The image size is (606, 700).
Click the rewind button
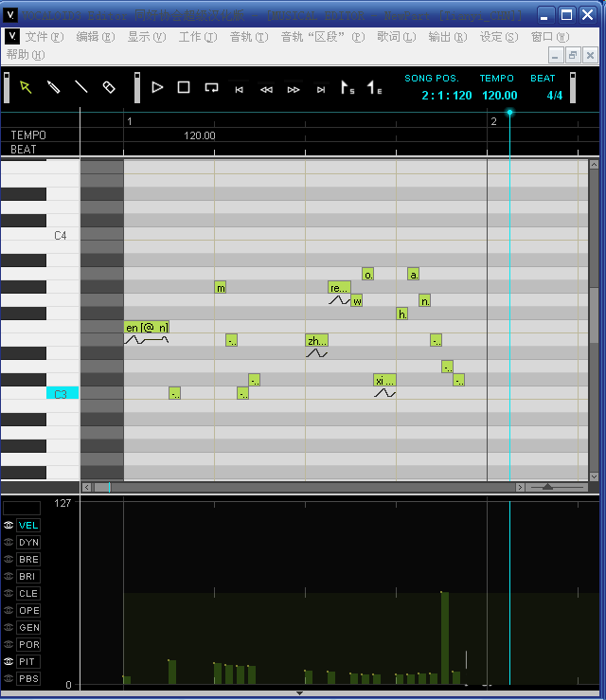click(266, 90)
